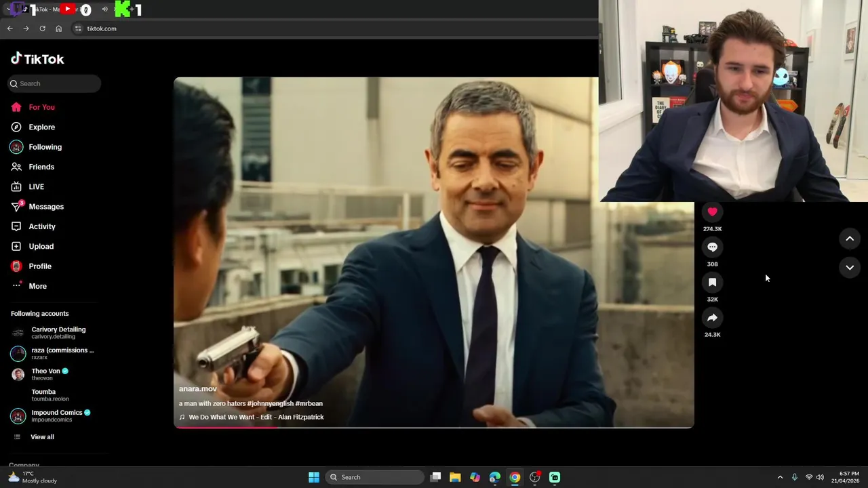
Task: Open the Upload page
Action: pos(32,246)
